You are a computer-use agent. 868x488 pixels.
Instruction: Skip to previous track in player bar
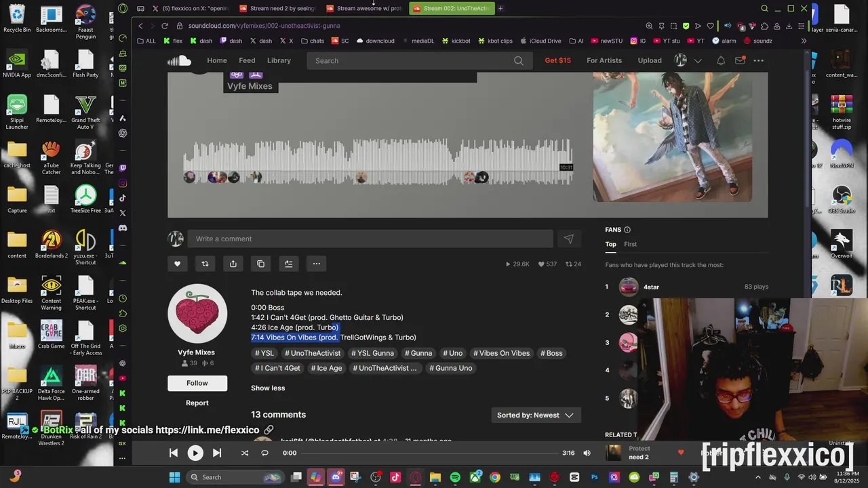click(174, 453)
